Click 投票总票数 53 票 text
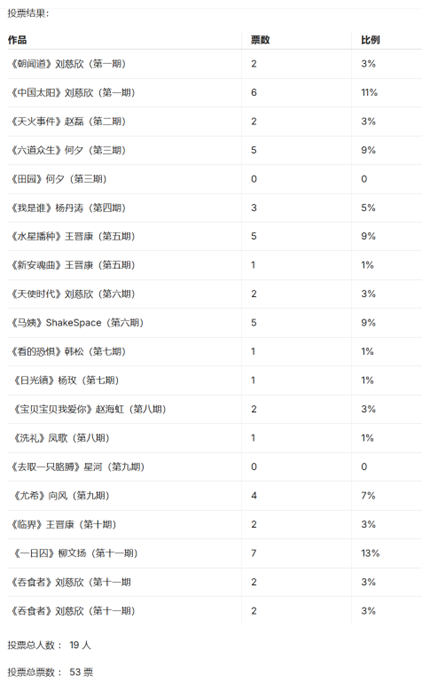The height and width of the screenshot is (682, 422). tap(50, 672)
